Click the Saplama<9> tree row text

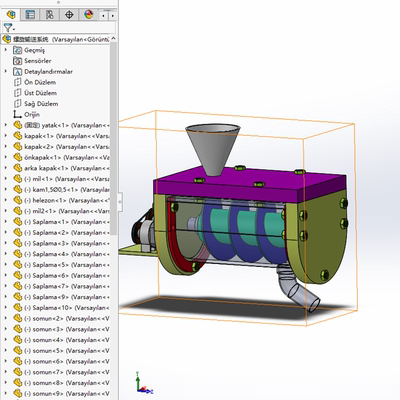click(67, 297)
